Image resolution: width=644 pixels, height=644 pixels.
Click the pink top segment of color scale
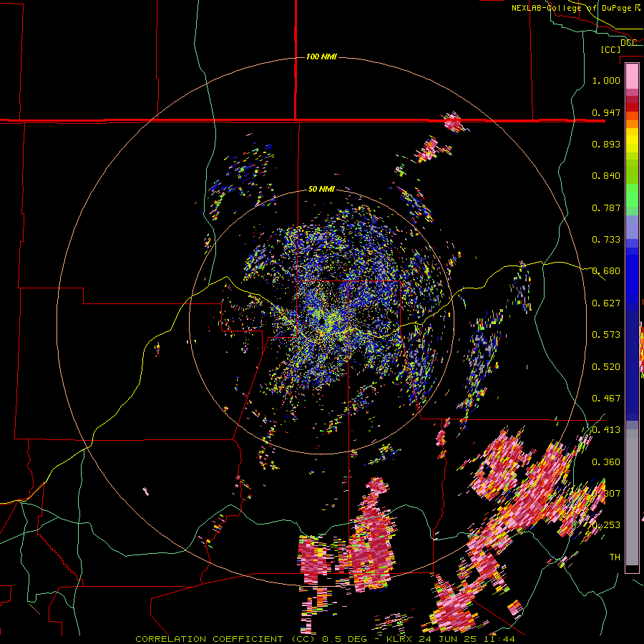[x=632, y=76]
